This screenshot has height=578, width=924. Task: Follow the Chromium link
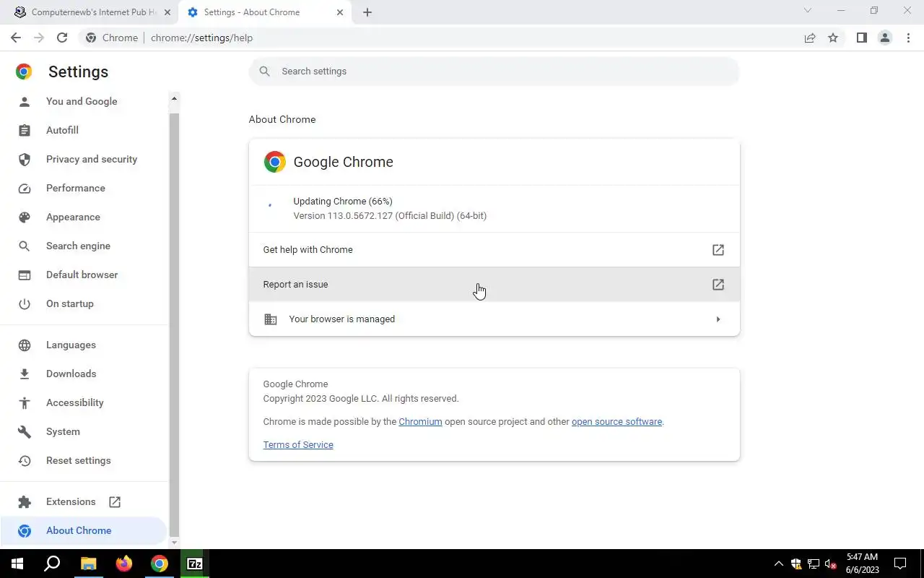pyautogui.click(x=420, y=422)
